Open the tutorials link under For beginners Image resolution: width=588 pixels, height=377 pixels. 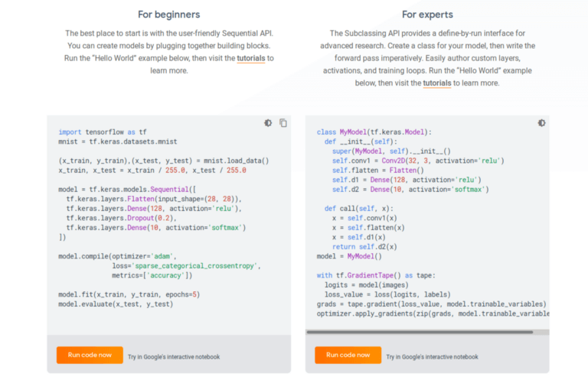click(251, 58)
